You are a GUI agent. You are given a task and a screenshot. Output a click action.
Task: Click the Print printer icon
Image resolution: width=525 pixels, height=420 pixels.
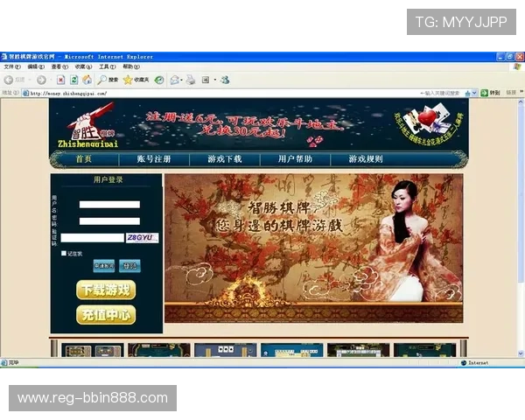pos(191,80)
